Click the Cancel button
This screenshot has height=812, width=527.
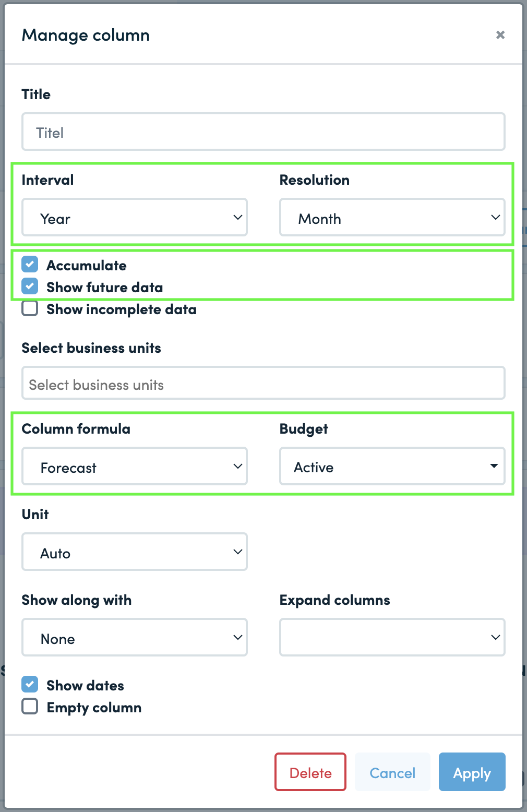(392, 772)
